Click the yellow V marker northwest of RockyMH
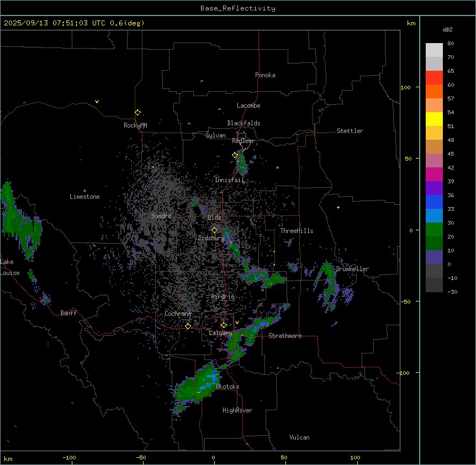The image size is (476, 465). (97, 102)
